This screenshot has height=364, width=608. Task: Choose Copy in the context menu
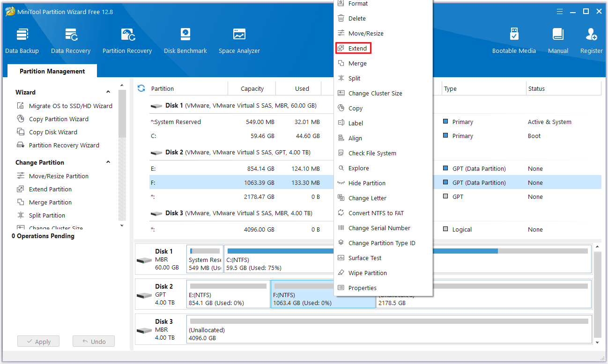383,108
